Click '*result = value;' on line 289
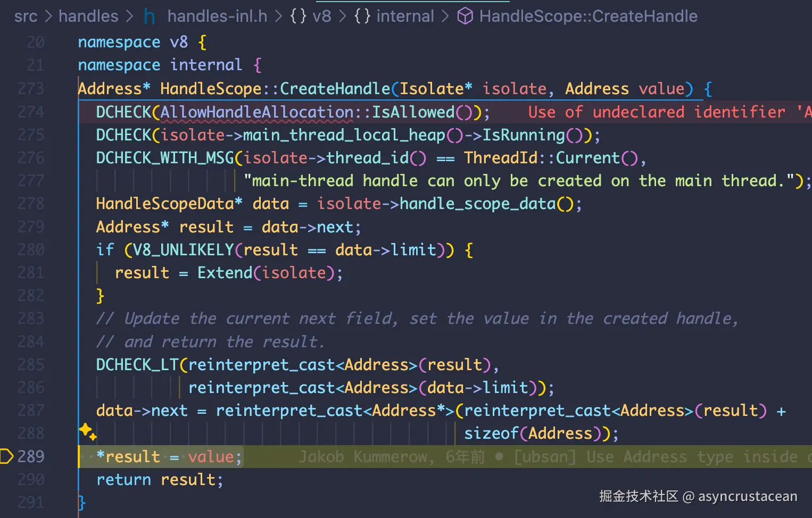The image size is (812, 518). [x=169, y=456]
